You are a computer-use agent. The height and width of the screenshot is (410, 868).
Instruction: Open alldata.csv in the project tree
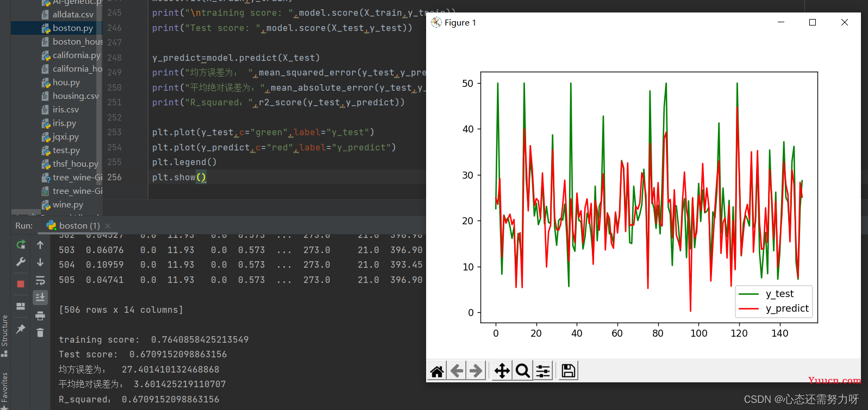[x=73, y=15]
